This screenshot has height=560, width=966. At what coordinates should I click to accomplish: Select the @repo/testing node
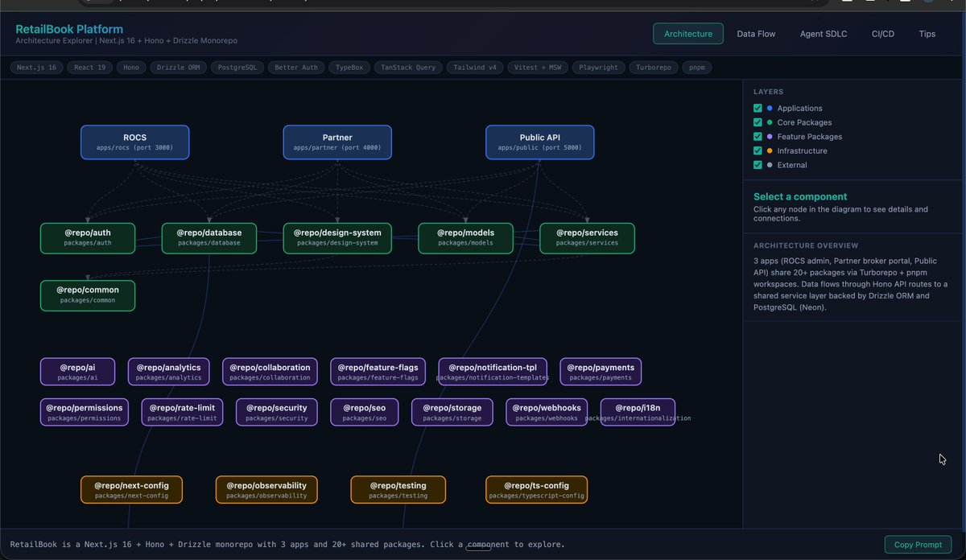click(398, 489)
